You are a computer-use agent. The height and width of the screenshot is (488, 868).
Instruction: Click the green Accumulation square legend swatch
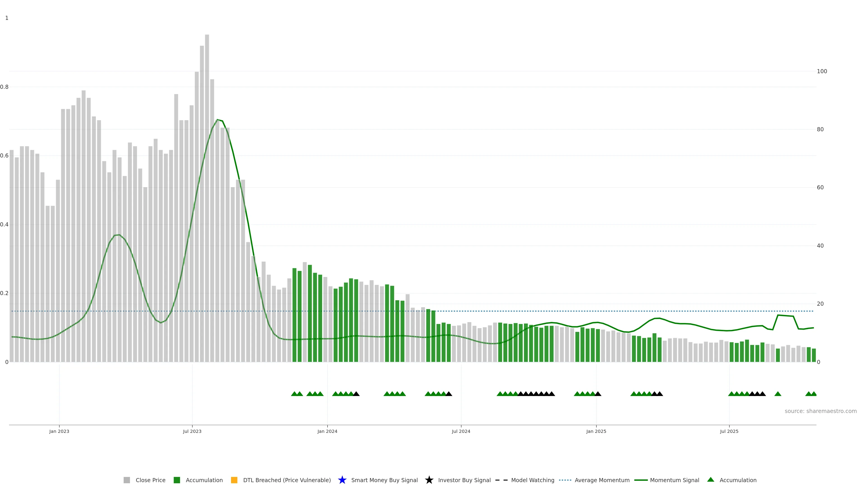click(x=177, y=480)
